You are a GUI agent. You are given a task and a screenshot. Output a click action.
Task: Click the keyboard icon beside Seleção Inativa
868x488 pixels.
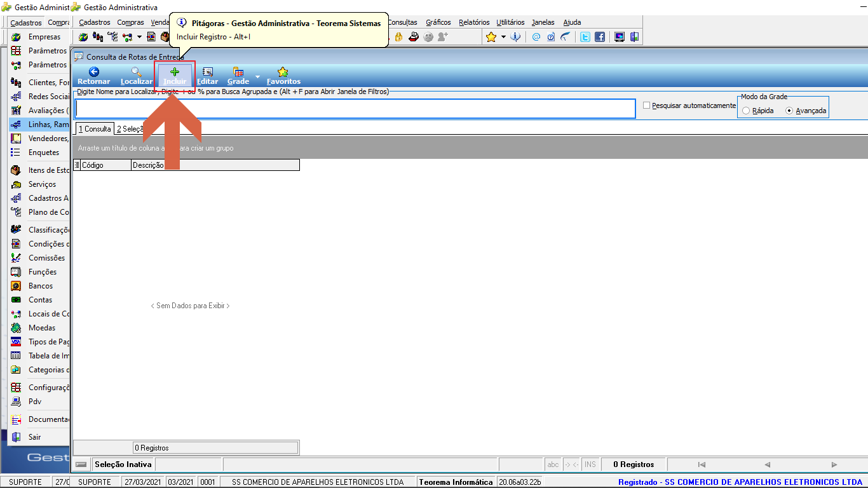(x=81, y=464)
